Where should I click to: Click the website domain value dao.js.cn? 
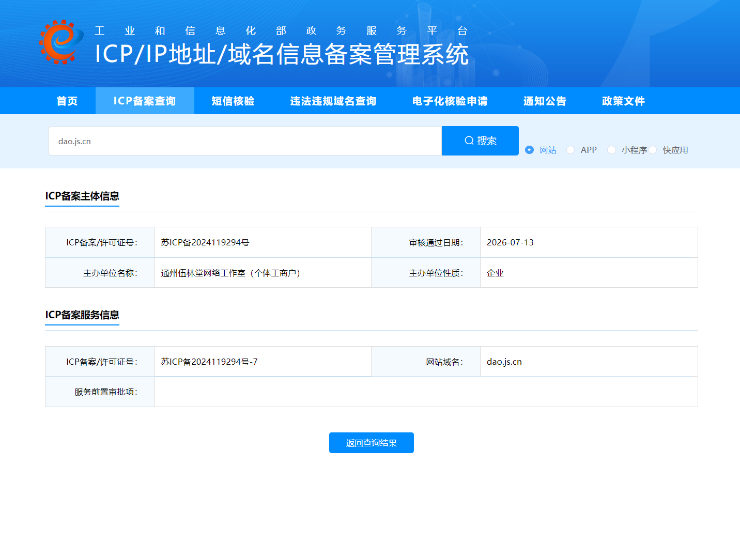504,362
